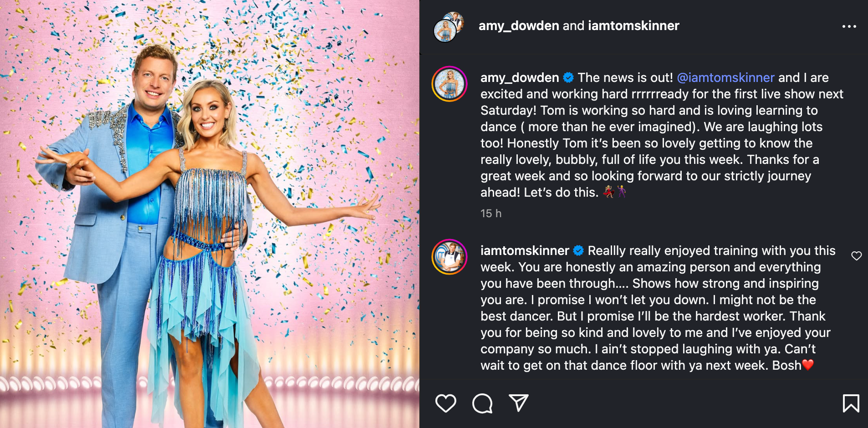Click iamtomskinner's name above his comment
Viewport: 868px width, 428px height.
click(x=524, y=250)
